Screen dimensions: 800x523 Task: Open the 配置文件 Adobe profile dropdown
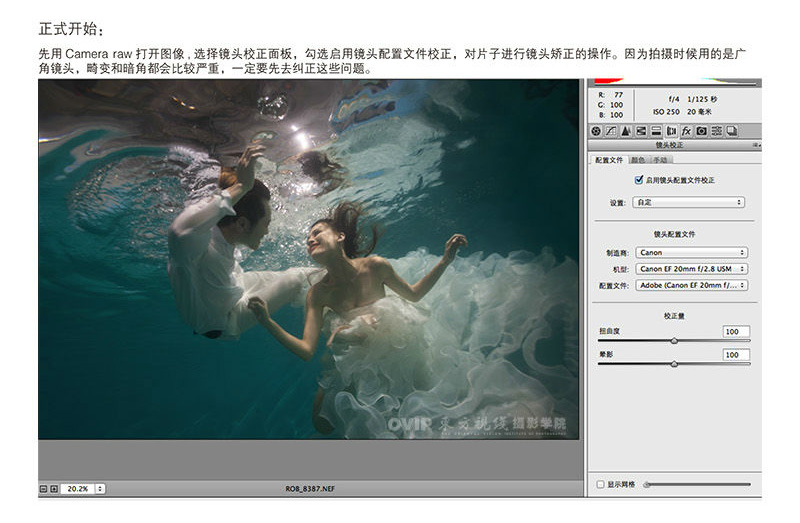point(692,285)
